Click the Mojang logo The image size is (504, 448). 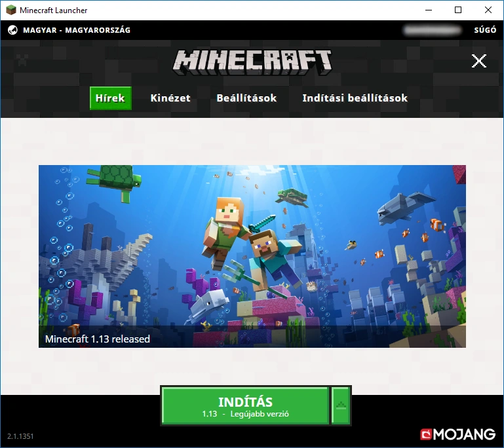pos(457,434)
